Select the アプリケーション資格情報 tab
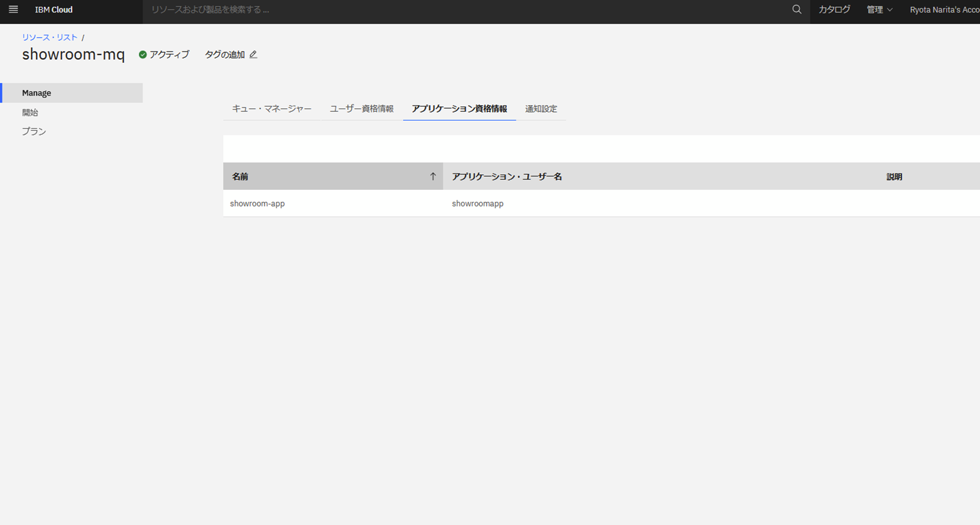The width and height of the screenshot is (980, 525). coord(459,109)
